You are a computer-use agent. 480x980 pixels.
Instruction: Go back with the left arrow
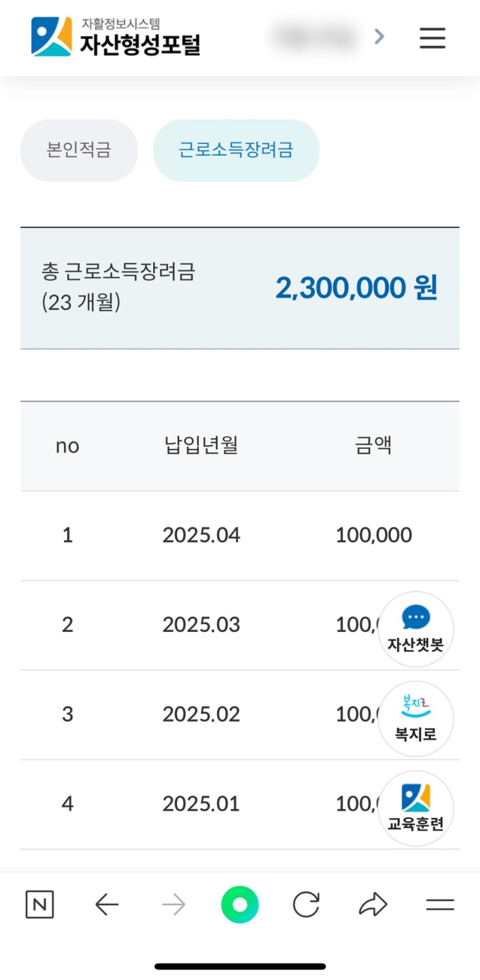tap(107, 905)
